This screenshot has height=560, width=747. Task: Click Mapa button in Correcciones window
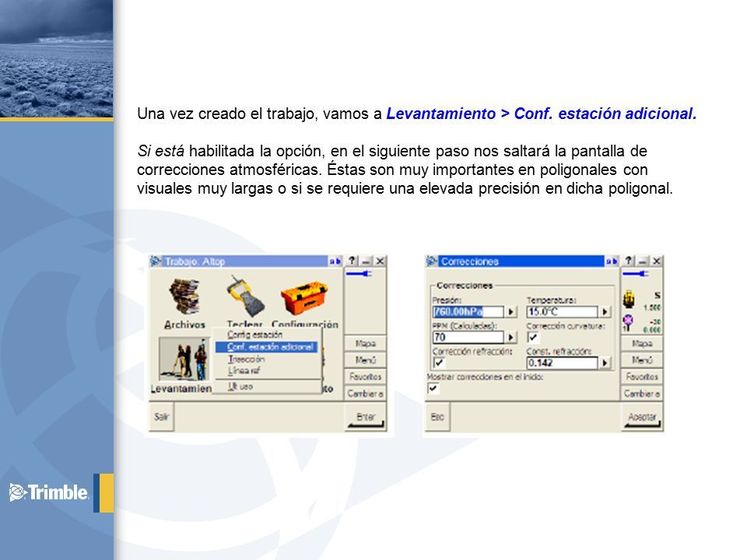click(x=642, y=343)
